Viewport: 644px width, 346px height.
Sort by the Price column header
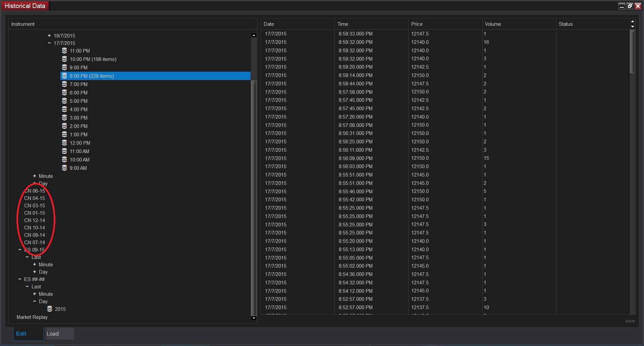(445, 24)
